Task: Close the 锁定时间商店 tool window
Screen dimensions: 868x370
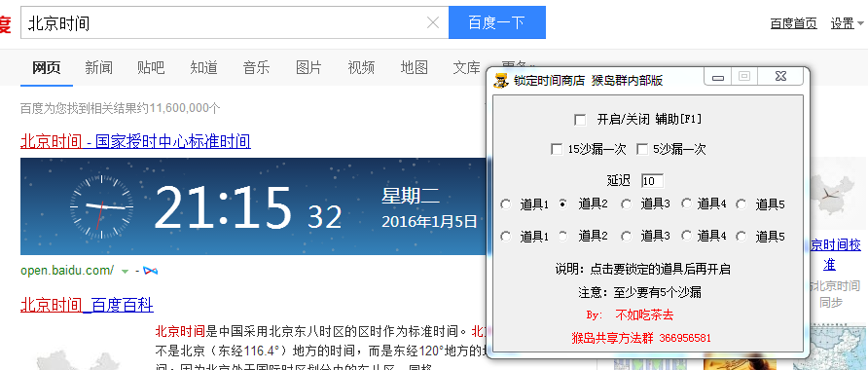Action: (x=780, y=77)
